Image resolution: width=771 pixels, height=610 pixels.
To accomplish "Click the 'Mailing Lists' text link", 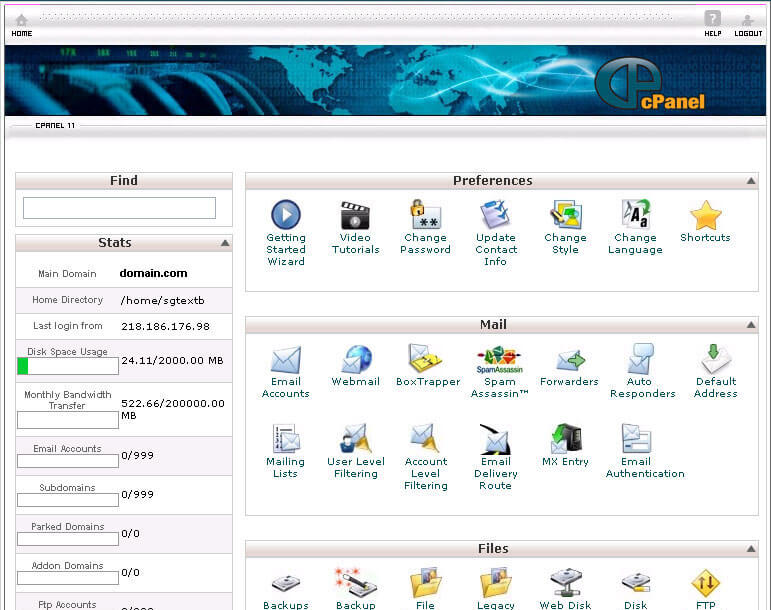I will coord(285,468).
